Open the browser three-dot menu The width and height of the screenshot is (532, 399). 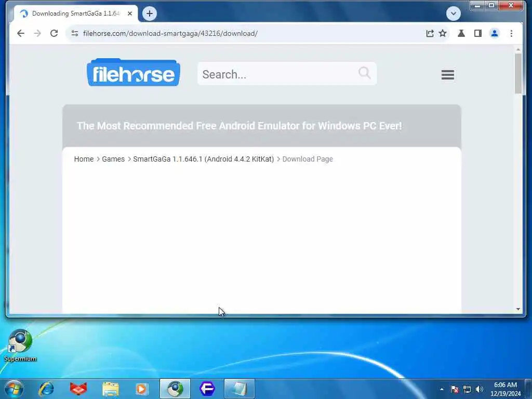[x=511, y=33]
